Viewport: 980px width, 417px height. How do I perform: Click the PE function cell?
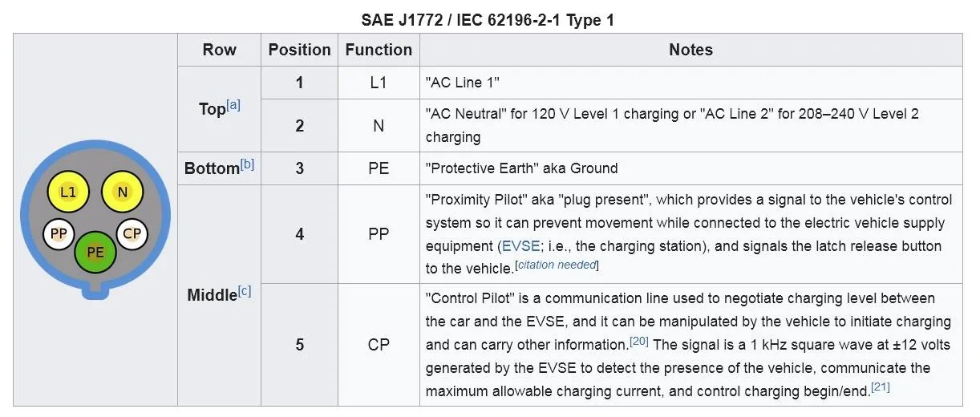(379, 168)
